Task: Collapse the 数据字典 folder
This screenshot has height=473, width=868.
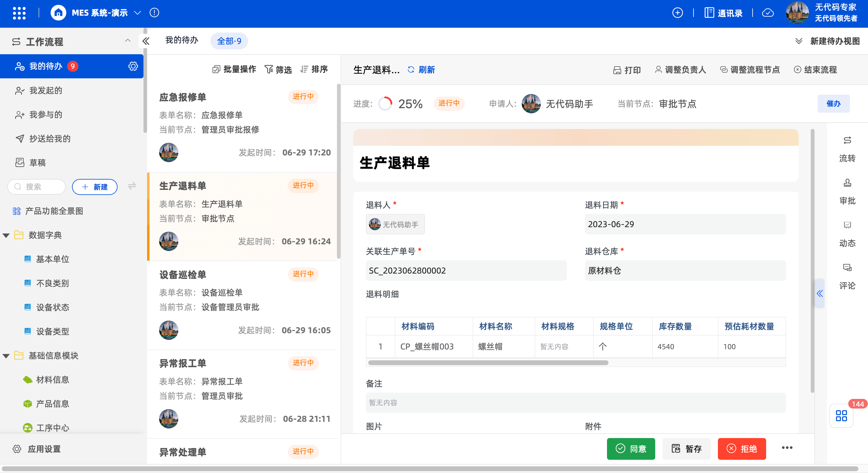Action: pos(6,235)
